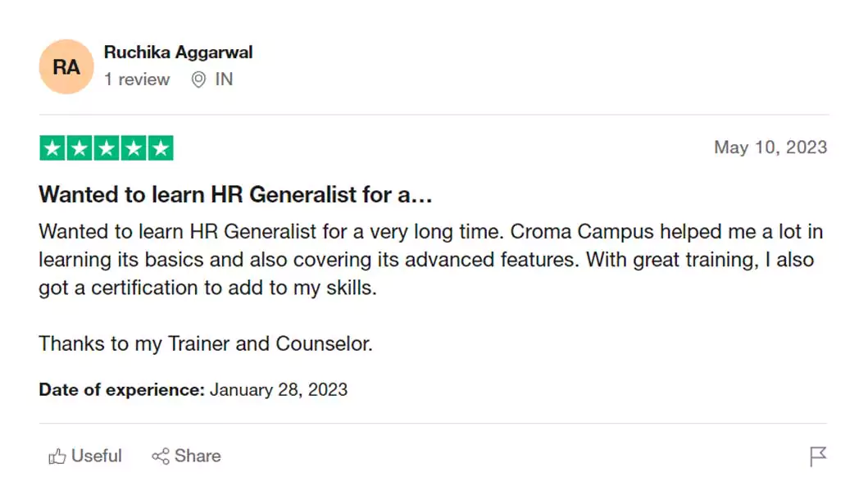
Task: Open Ruchika Aggarwal's reviewer profile
Action: [178, 52]
